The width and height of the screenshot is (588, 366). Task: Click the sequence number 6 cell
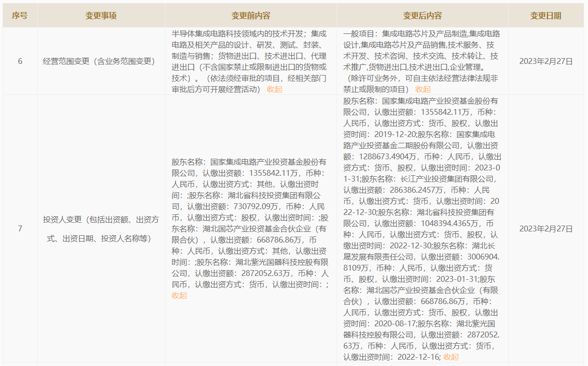[x=20, y=61]
